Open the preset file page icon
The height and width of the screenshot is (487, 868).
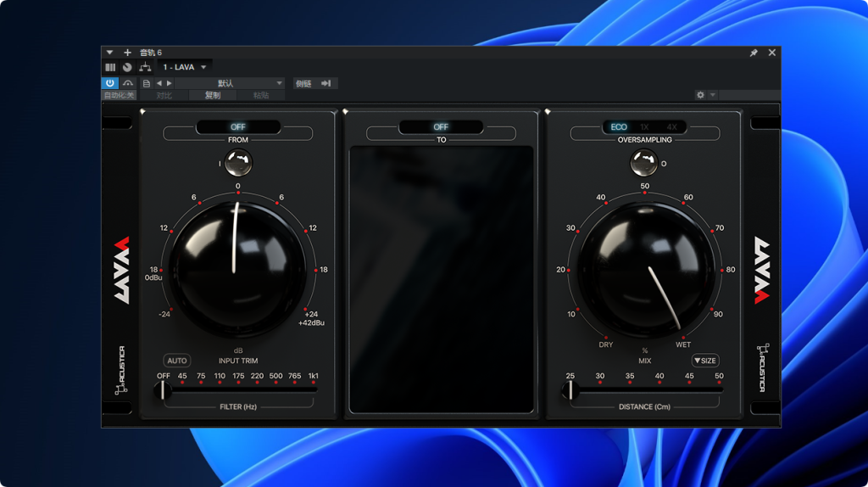click(x=146, y=83)
